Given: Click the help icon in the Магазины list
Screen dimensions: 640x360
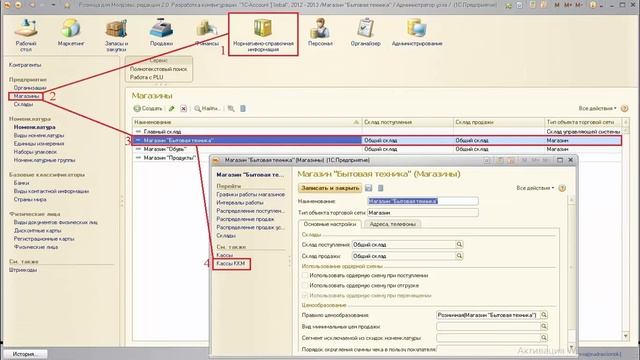Looking at the screenshot, I should (624, 108).
